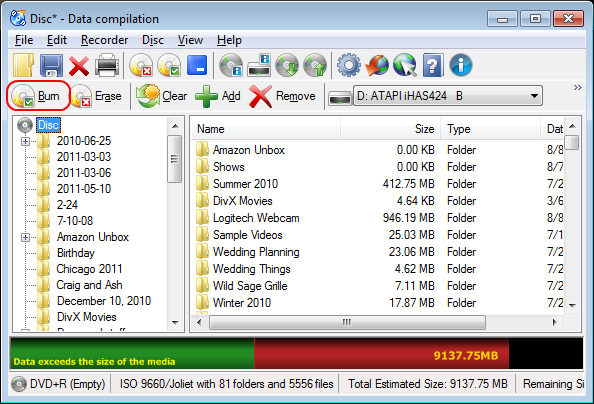Select December 10, 2010 folder in tree
The height and width of the screenshot is (404, 594).
[104, 301]
